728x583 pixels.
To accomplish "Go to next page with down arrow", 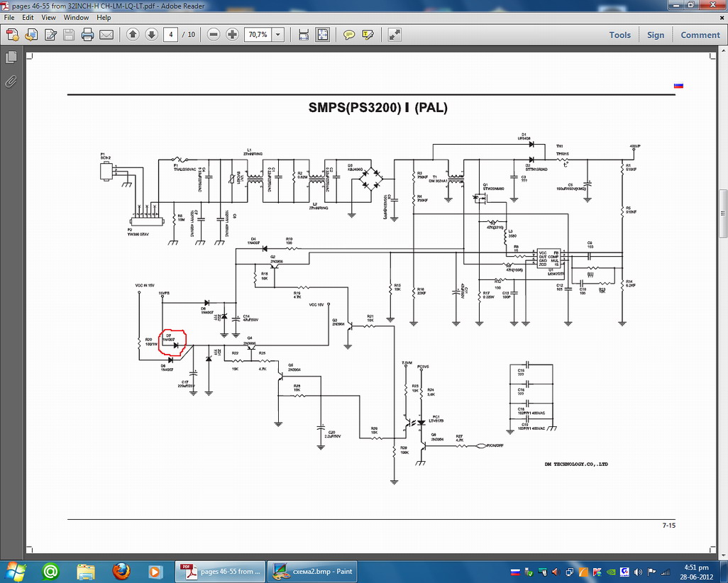I will [151, 35].
